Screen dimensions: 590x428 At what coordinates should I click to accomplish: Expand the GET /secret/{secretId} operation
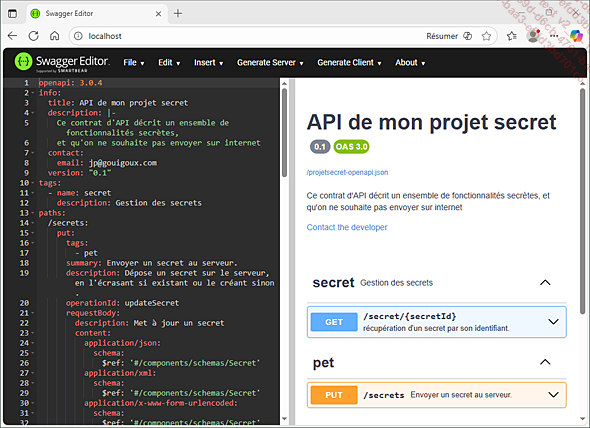pos(436,322)
